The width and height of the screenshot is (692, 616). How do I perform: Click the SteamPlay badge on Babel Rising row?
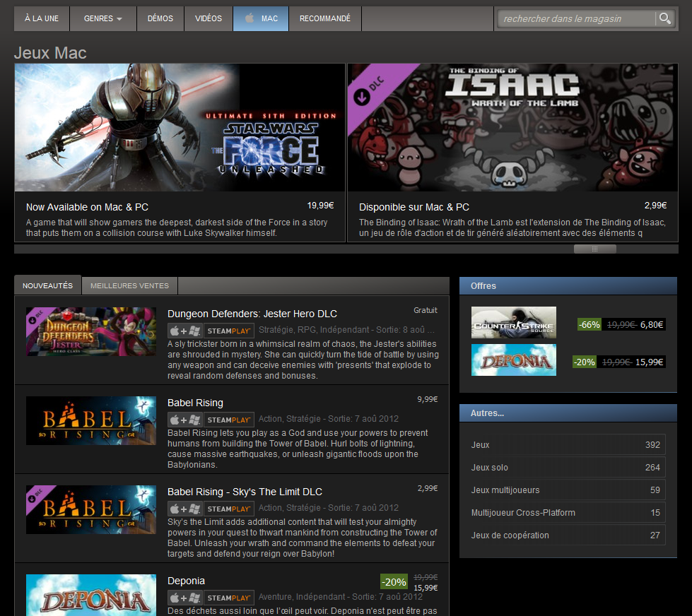(228, 420)
